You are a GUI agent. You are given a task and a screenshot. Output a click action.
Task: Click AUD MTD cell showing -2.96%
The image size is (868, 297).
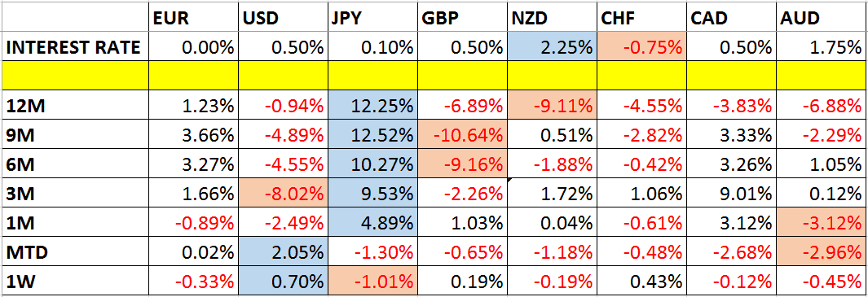tap(821, 250)
